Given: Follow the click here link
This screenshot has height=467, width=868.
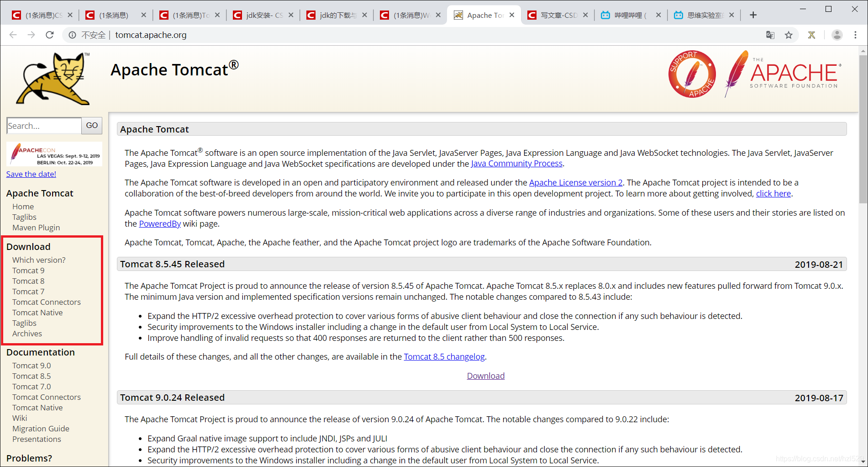Looking at the screenshot, I should [x=773, y=193].
